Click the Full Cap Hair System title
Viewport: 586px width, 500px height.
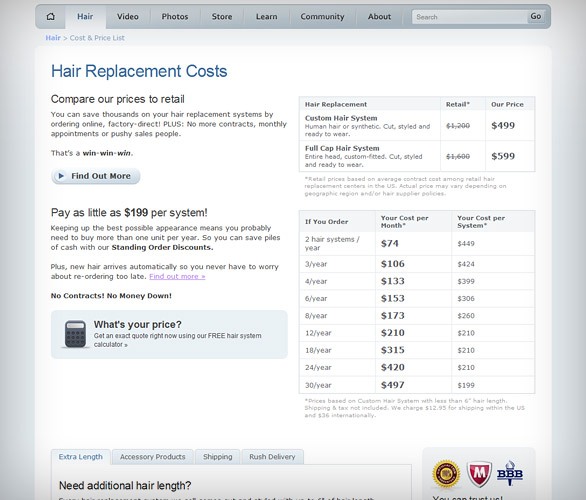(342, 148)
